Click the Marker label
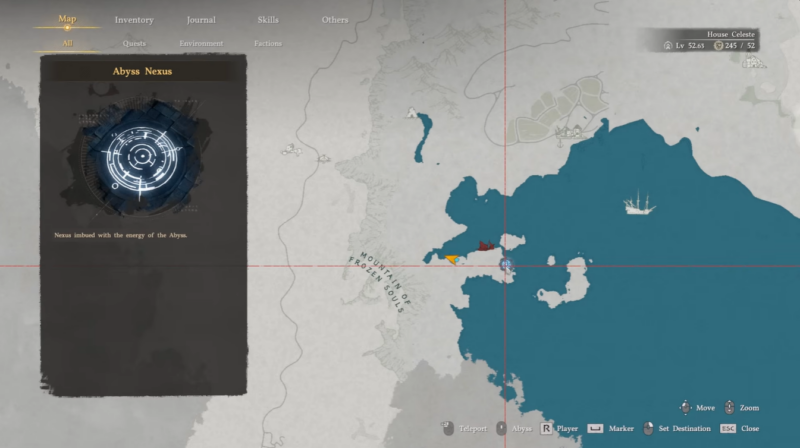The height and width of the screenshot is (448, 800). tap(621, 429)
